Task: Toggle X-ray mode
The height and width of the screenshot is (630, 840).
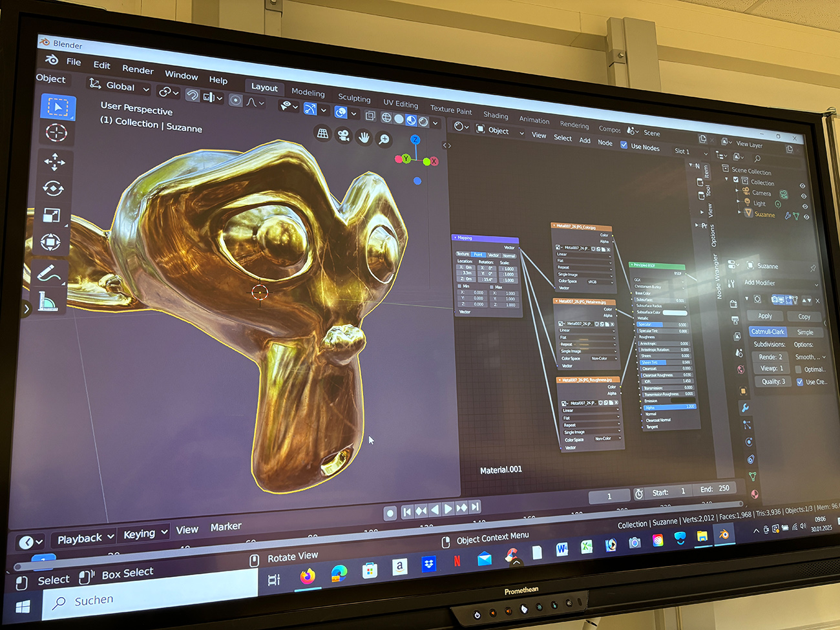Action: pos(370,116)
